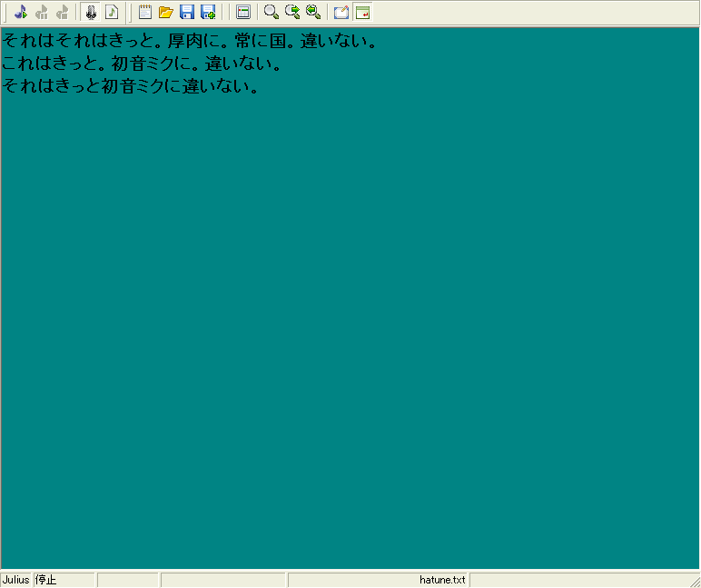Viewport: 701px width, 588px height.
Task: Click the line それはきっと初音ミクに違いない
Action: 130,86
